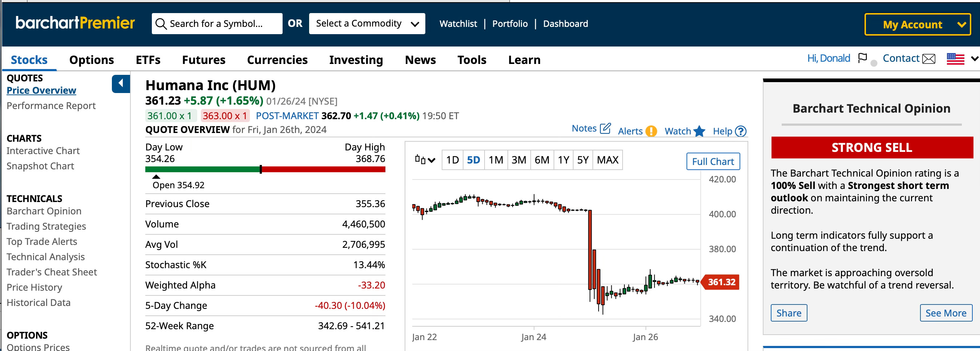Select the 3M chart period
The image size is (980, 351).
519,160
